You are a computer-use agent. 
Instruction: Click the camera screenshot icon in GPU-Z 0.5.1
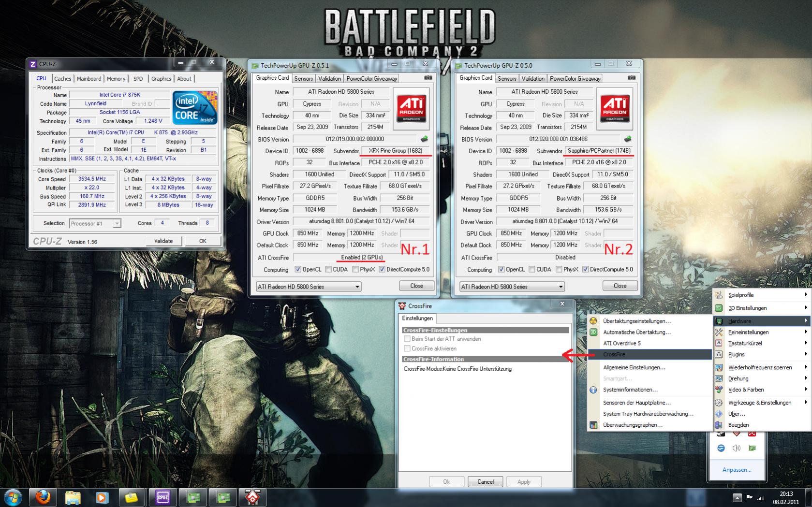[428, 78]
